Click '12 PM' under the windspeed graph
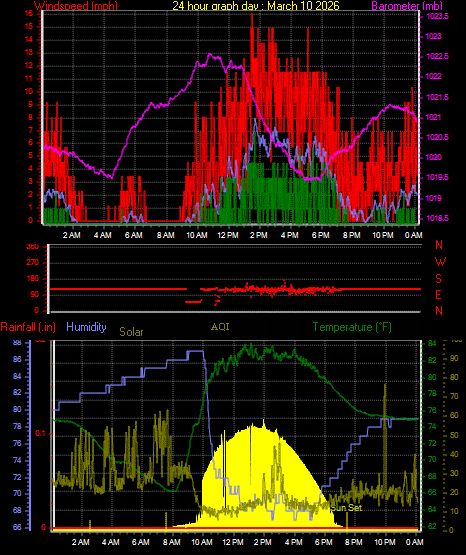 point(228,235)
